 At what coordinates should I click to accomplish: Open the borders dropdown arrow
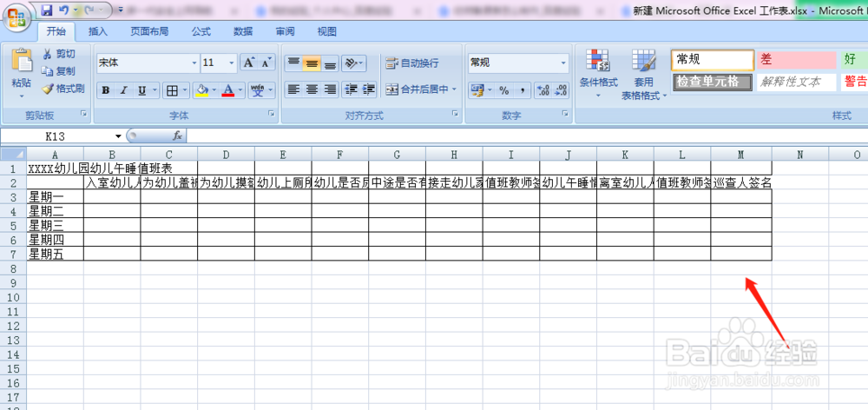(184, 90)
